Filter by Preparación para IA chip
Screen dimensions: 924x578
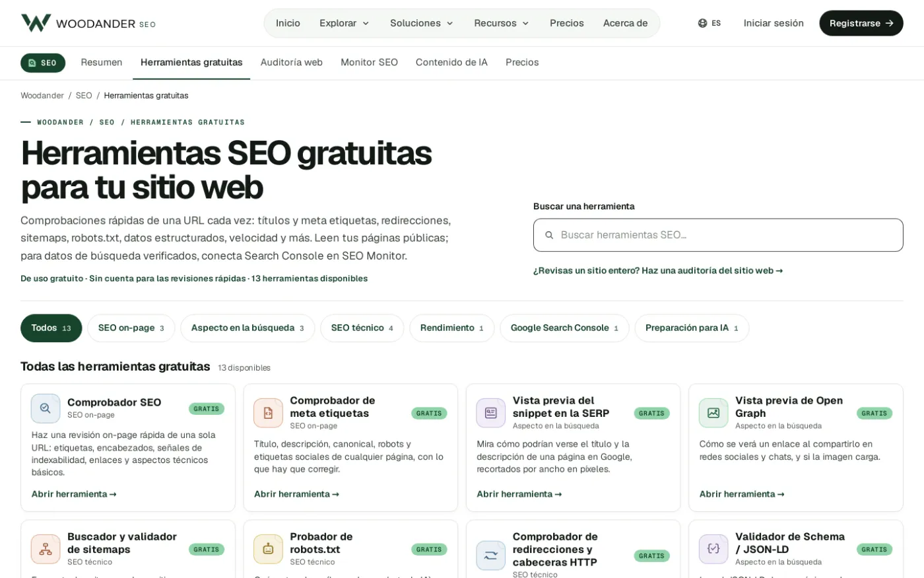coord(692,328)
